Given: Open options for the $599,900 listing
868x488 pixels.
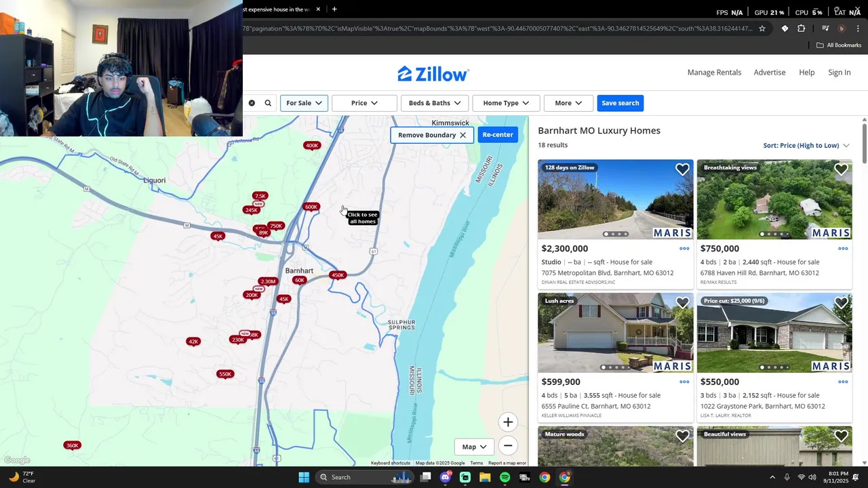Looking at the screenshot, I should (684, 382).
